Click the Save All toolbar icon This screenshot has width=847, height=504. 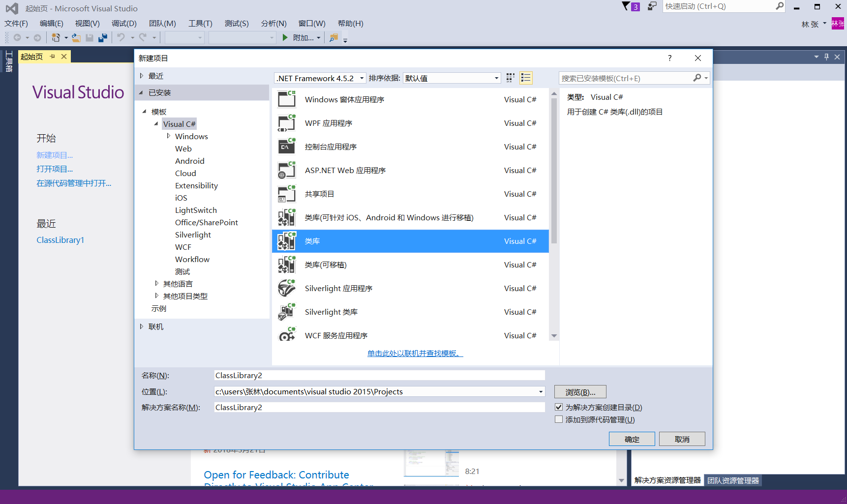[103, 38]
